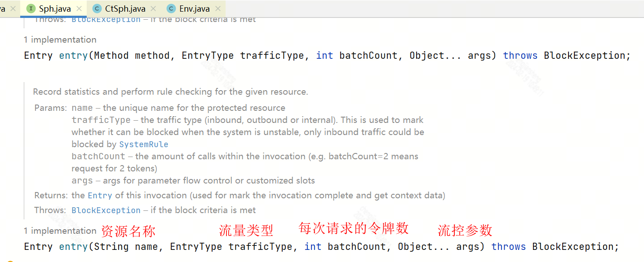Click the Env.java class file icon
644x262 pixels.
pyautogui.click(x=171, y=9)
